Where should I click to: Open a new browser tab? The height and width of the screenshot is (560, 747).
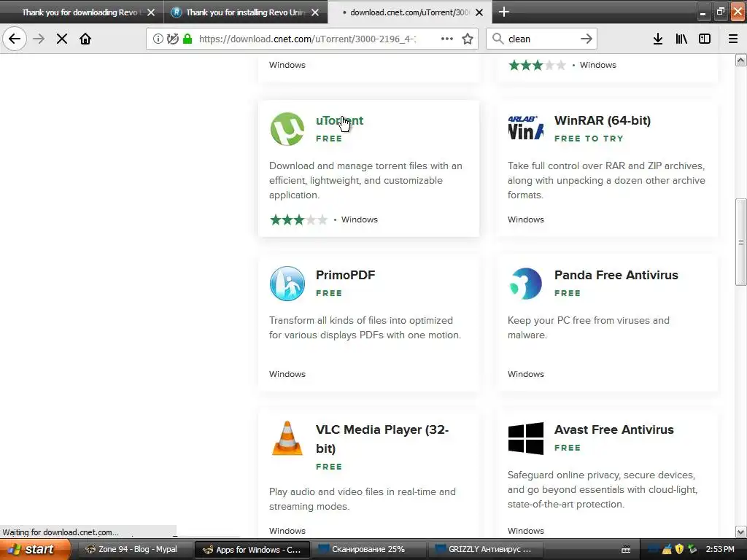tap(503, 12)
